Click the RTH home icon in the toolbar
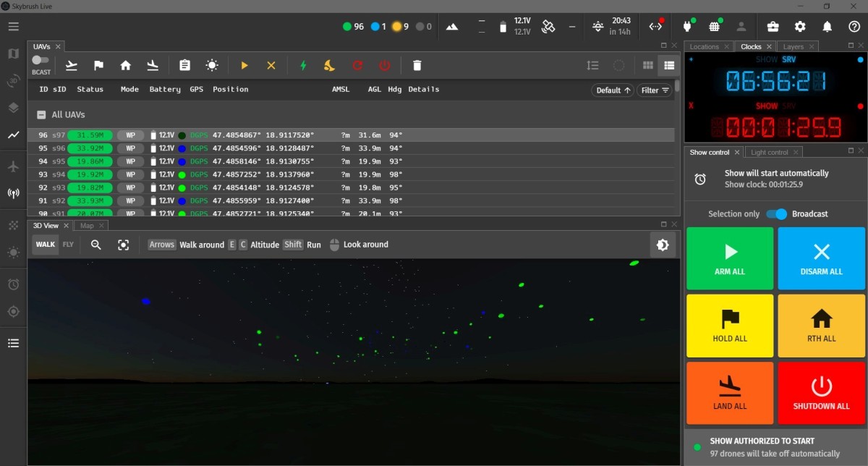 (125, 65)
